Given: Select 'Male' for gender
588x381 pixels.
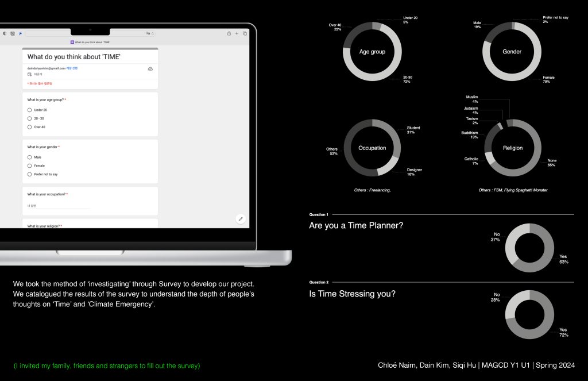Looking at the screenshot, I should [x=30, y=157].
